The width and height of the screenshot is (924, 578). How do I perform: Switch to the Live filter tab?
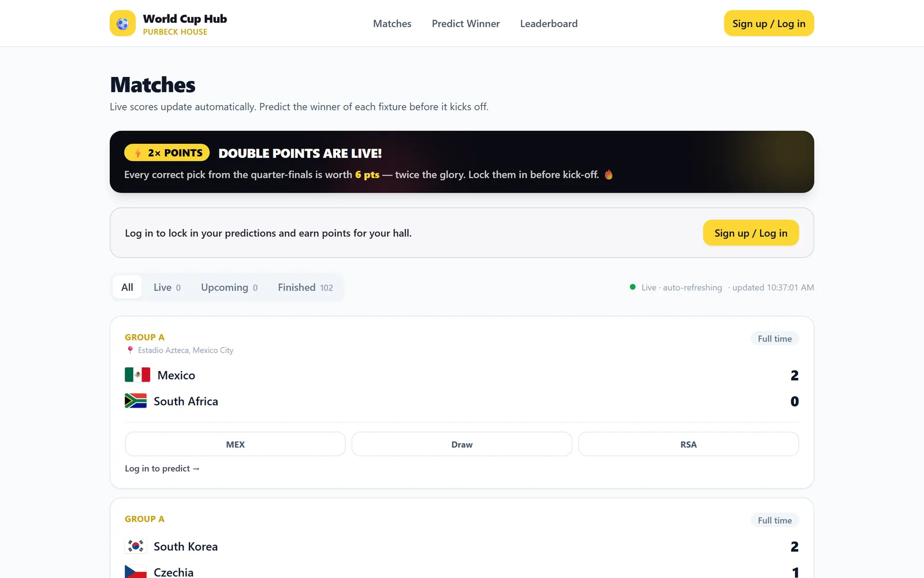(167, 287)
